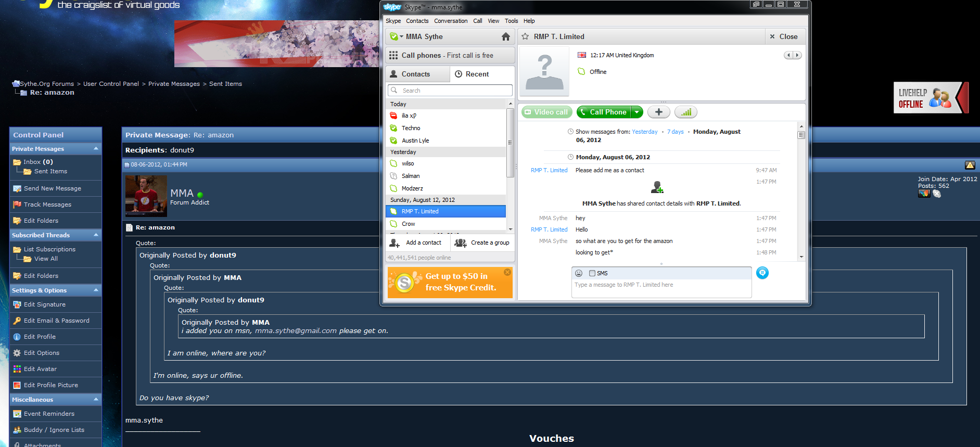The height and width of the screenshot is (447, 980).
Task: Collapse the Subscribed Threads section
Action: pos(96,235)
